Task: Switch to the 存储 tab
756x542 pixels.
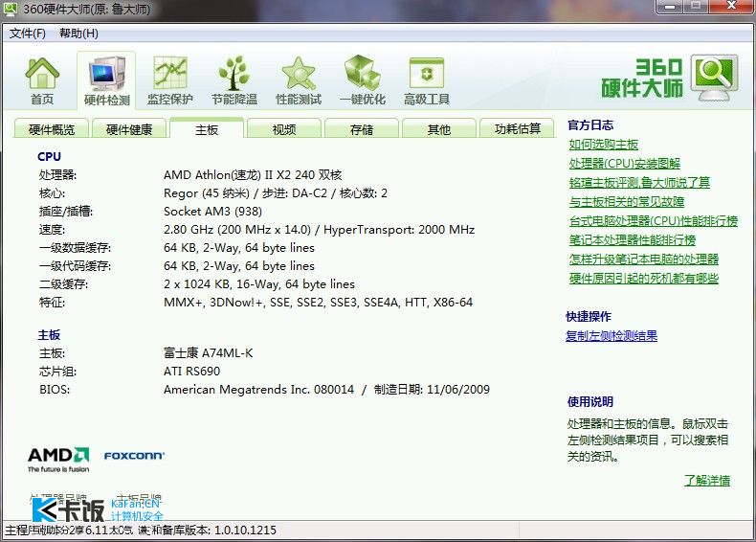Action: pyautogui.click(x=362, y=129)
